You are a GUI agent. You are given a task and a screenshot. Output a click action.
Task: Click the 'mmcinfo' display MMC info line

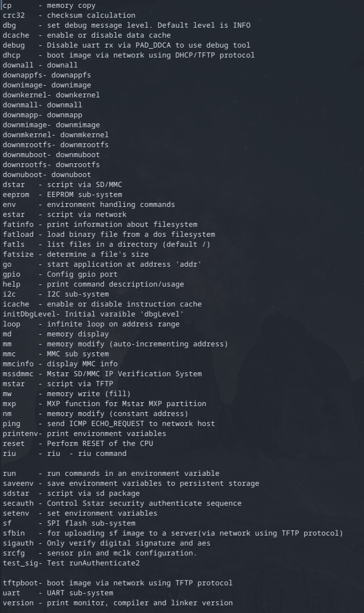point(60,364)
